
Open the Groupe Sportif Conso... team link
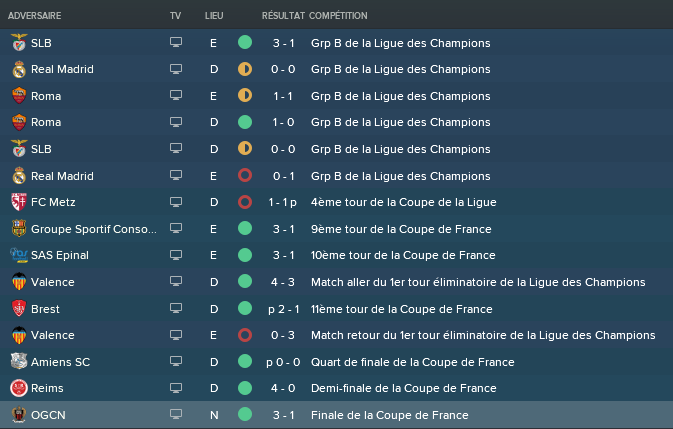tap(94, 229)
